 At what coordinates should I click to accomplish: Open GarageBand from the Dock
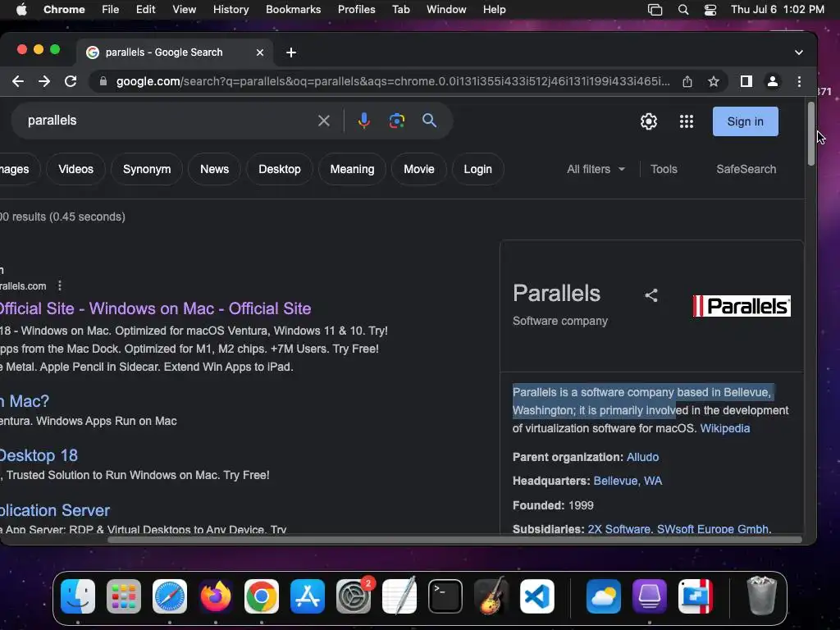pos(491,596)
